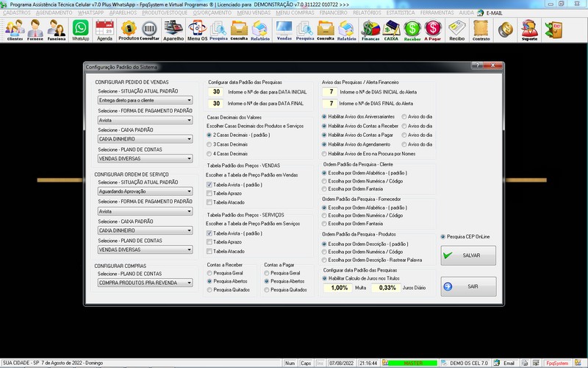Viewport: 588px width, 368px height.
Task: Launch the WhatsApp toolbar icon
Action: (x=81, y=30)
